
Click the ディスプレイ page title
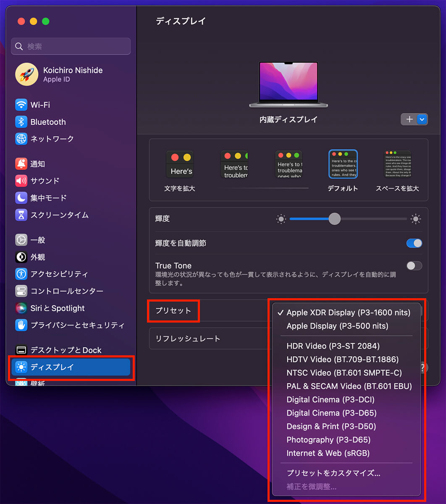point(181,21)
